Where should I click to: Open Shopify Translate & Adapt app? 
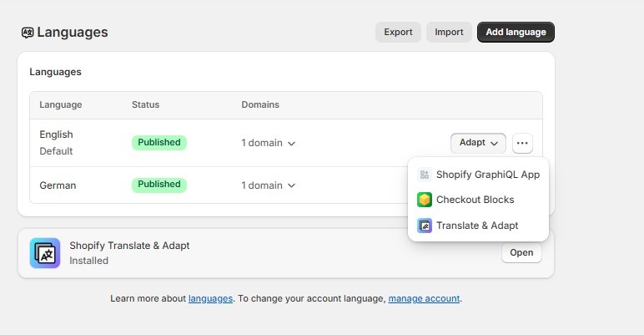(x=521, y=252)
